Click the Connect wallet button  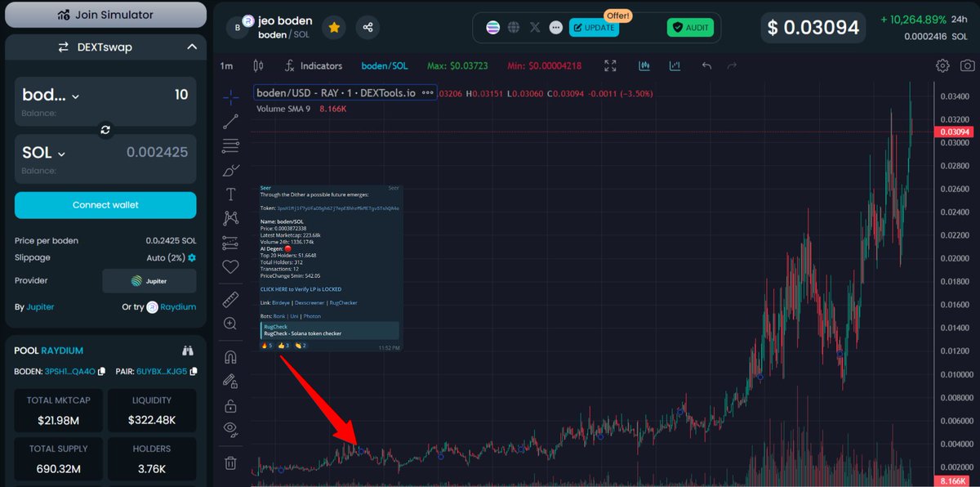click(105, 205)
